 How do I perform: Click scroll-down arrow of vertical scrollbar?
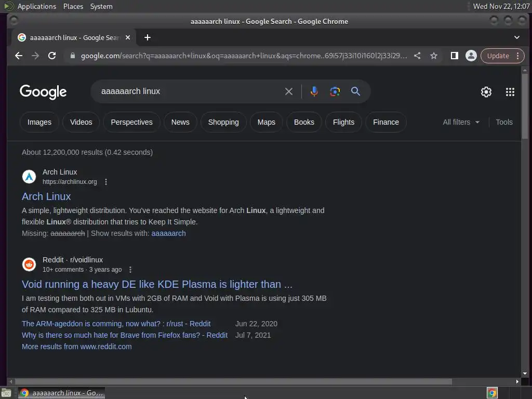pyautogui.click(x=525, y=374)
